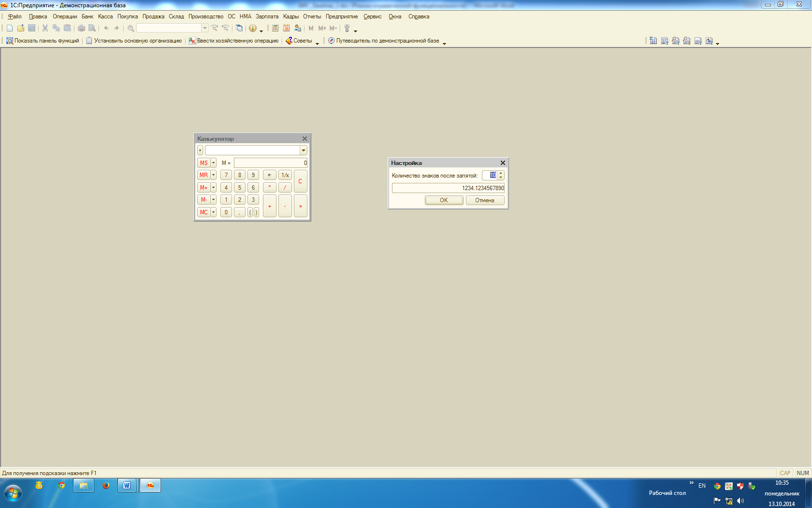812x508 pixels.
Task: Click the MR button in Calculator
Action: pyautogui.click(x=203, y=175)
